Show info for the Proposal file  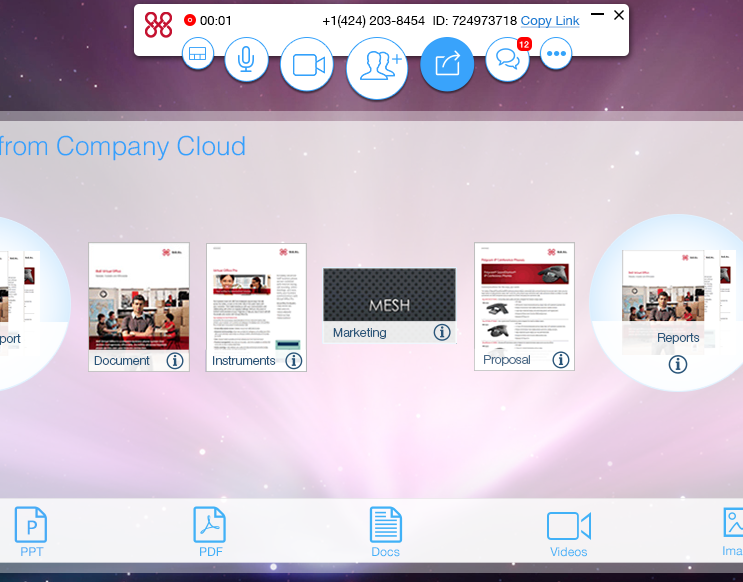point(561,360)
